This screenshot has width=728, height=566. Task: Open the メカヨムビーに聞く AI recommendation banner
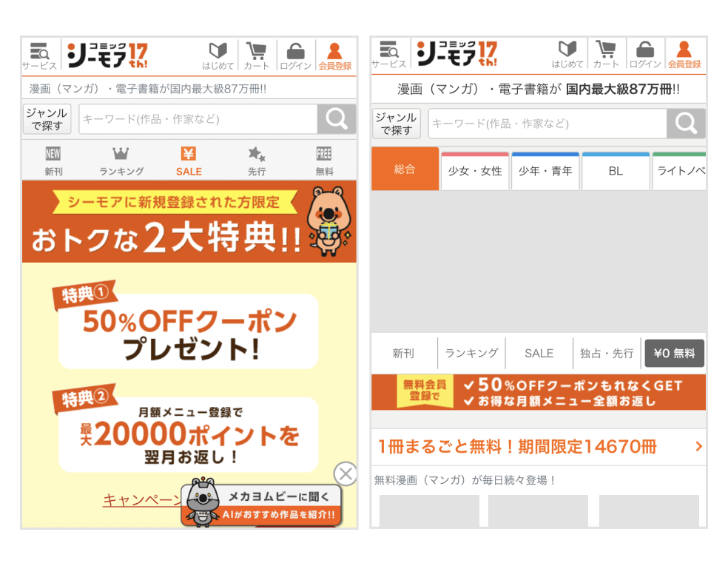coord(261,505)
